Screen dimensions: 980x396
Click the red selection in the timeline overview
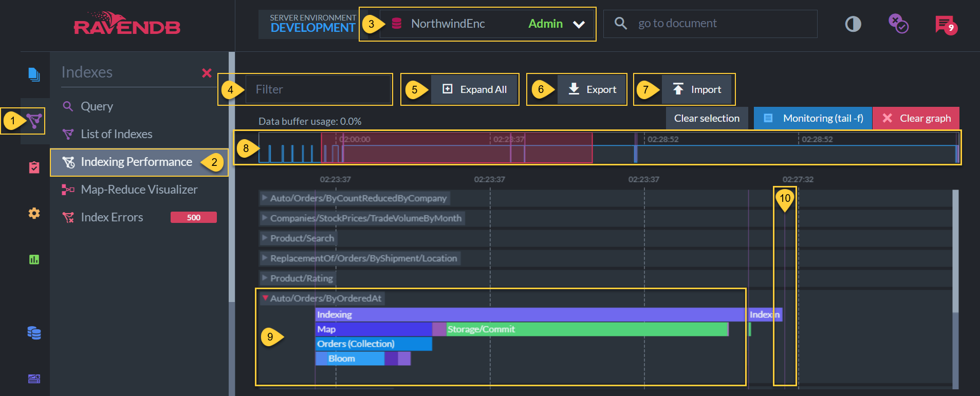[457, 148]
